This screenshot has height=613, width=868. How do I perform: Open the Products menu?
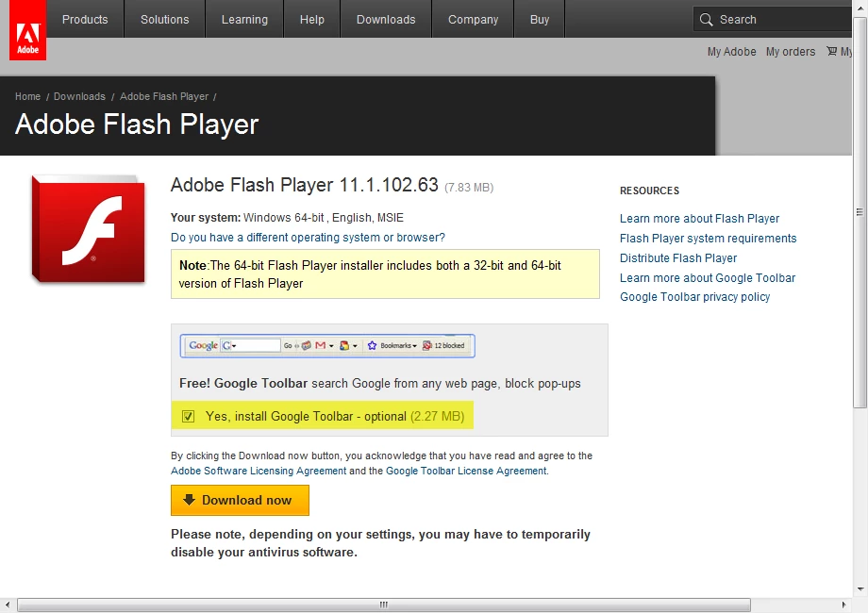85,20
